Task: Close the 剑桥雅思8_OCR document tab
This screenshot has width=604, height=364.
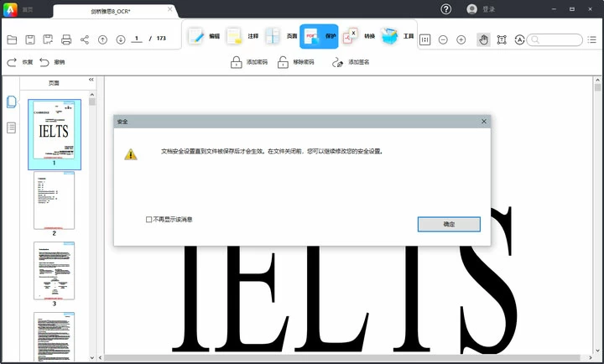Action: 169,9
